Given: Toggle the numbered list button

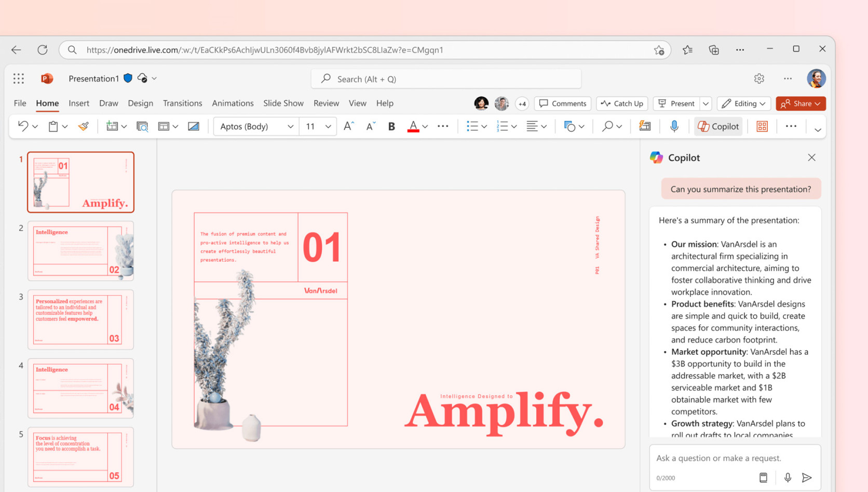Looking at the screenshot, I should coord(502,126).
